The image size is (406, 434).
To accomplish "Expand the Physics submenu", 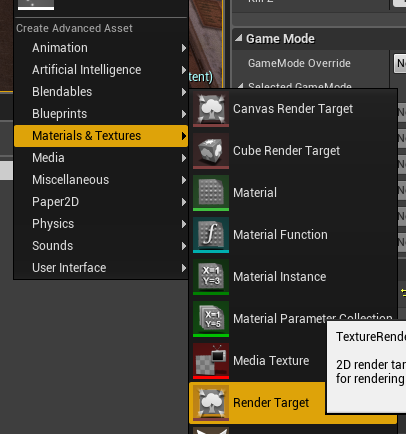I will click(101, 224).
